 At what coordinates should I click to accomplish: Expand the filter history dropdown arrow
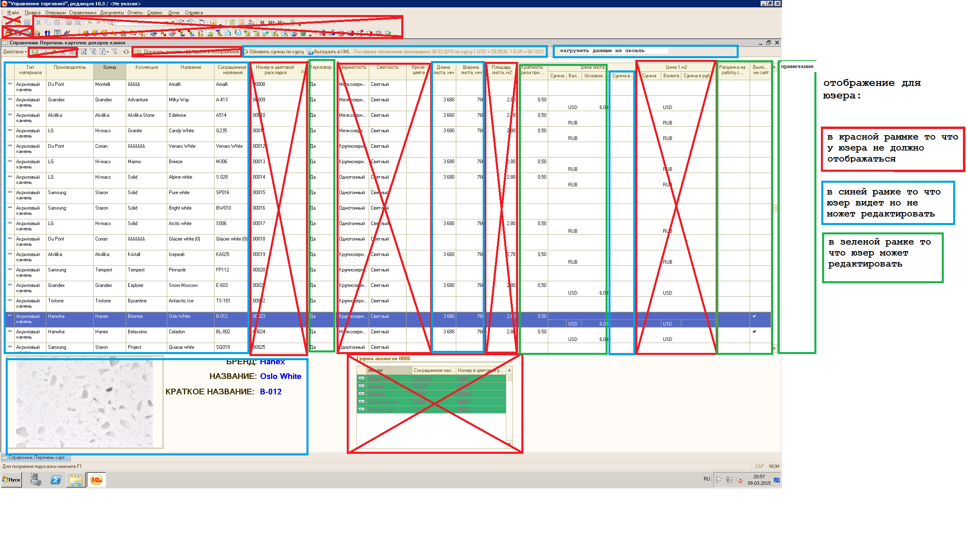click(x=108, y=52)
